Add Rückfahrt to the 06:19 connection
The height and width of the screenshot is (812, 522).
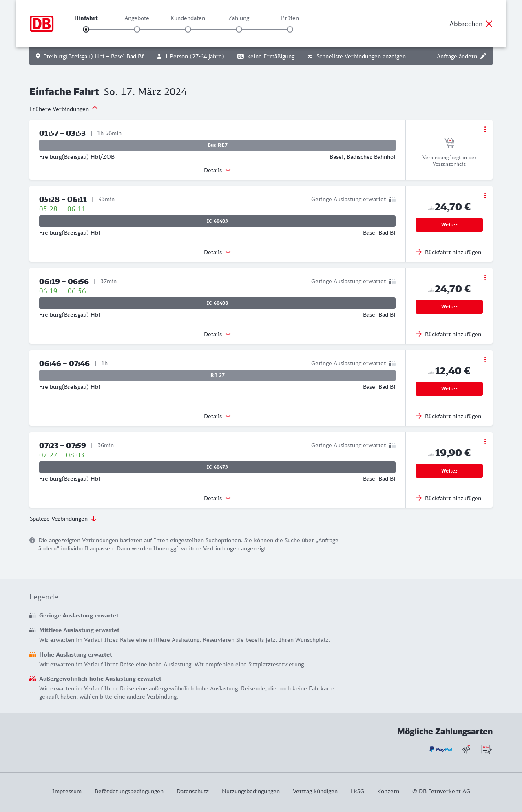(449, 334)
